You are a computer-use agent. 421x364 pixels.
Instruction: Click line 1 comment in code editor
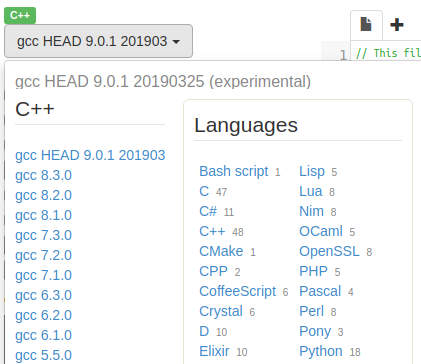(388, 53)
